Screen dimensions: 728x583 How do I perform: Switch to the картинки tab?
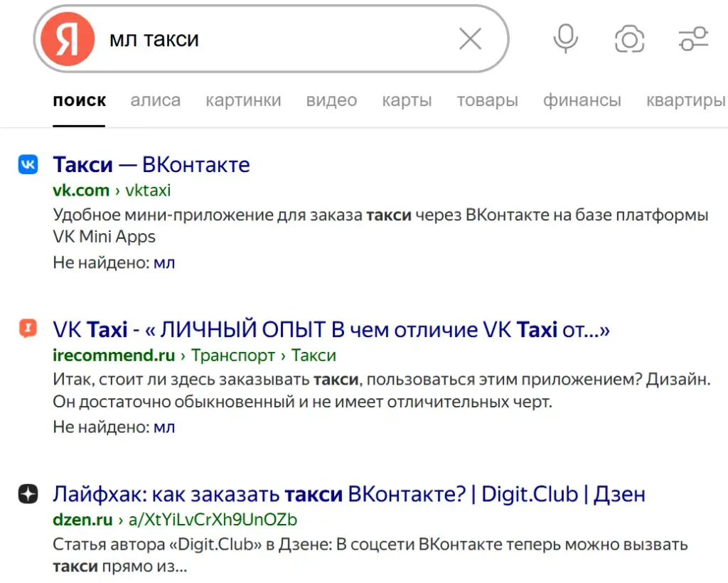point(243,100)
